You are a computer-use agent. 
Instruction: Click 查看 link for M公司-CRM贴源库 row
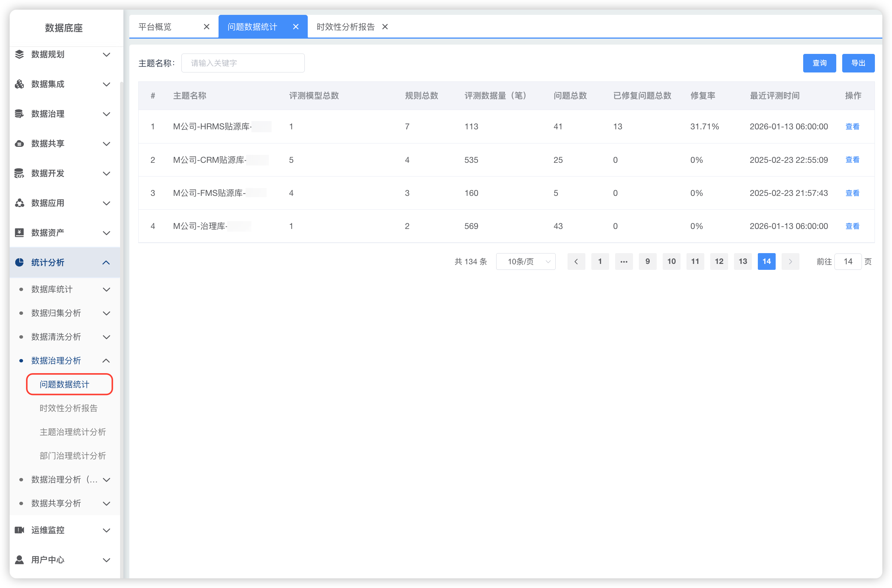[x=852, y=160]
